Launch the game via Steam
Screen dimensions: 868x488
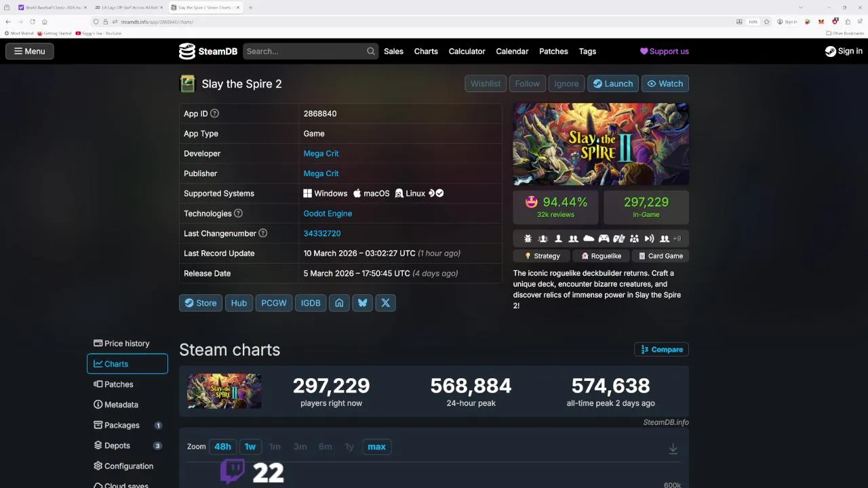coord(613,84)
